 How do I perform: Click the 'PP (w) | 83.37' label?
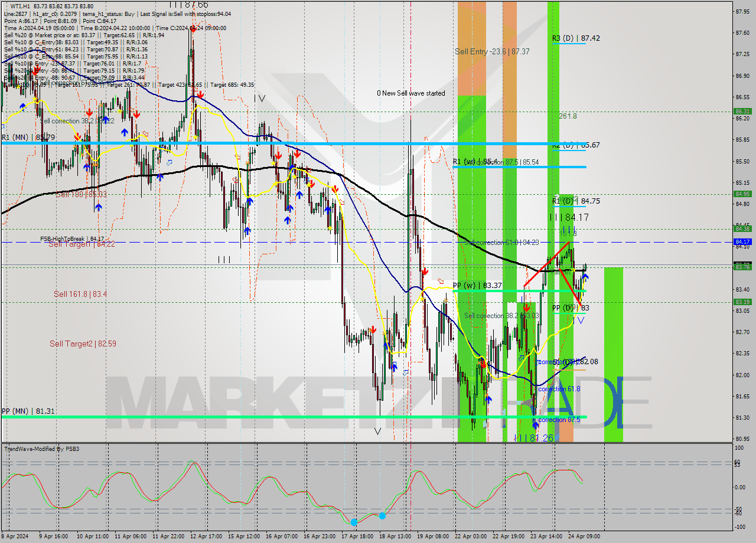coord(477,286)
